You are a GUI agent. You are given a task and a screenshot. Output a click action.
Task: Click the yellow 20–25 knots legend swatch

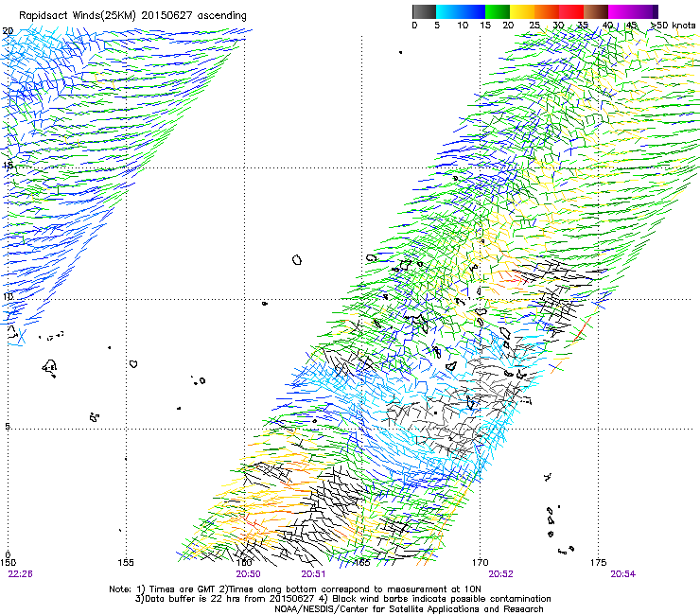[521, 11]
